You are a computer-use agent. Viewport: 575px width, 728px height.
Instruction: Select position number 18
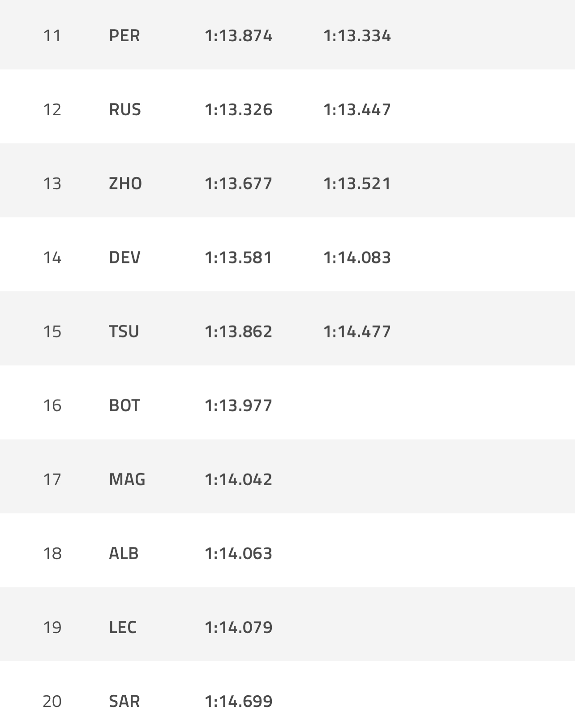(x=52, y=553)
